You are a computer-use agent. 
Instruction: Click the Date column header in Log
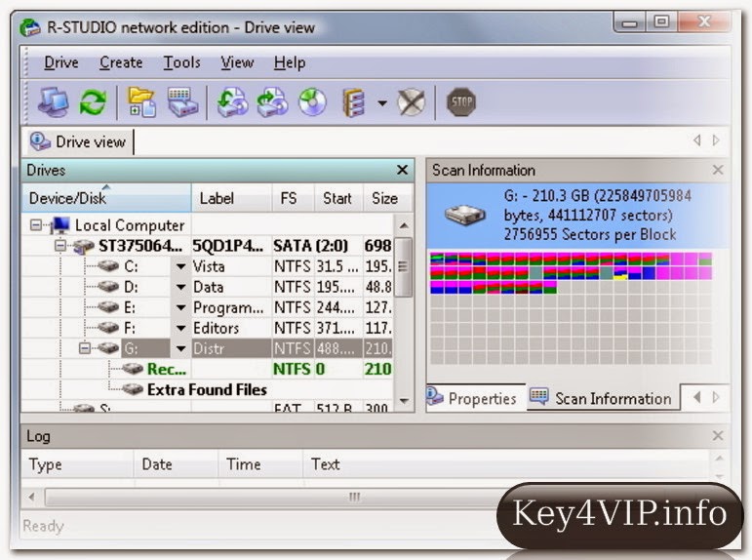pos(176,464)
